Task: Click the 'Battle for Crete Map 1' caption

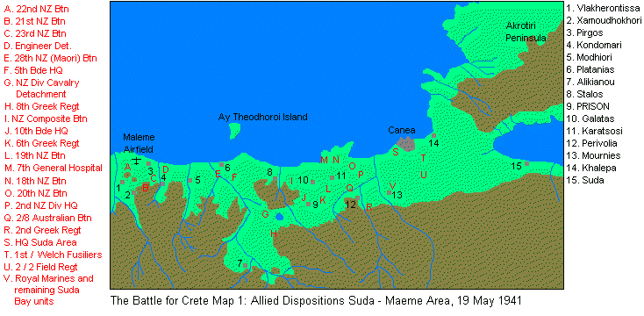Action: pyautogui.click(x=316, y=300)
